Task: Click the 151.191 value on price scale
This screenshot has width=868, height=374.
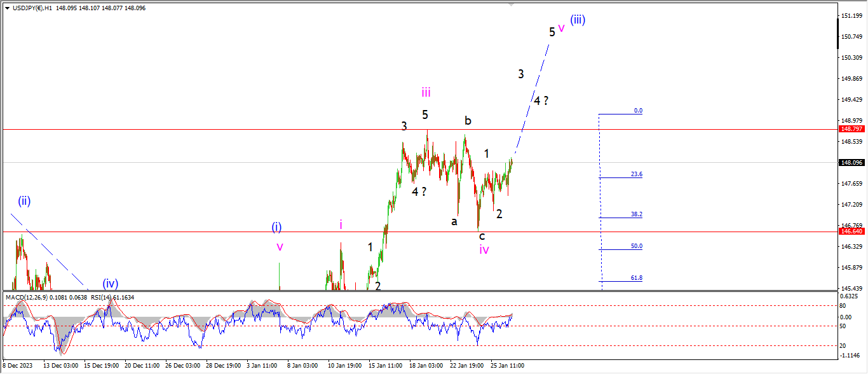Action: (851, 15)
